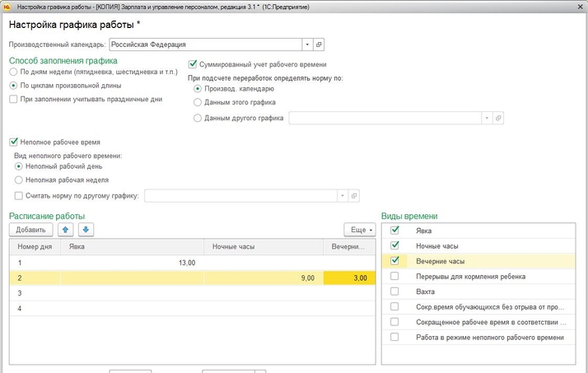Open the Еще dropdown menu
This screenshot has height=373, width=588.
click(x=358, y=230)
